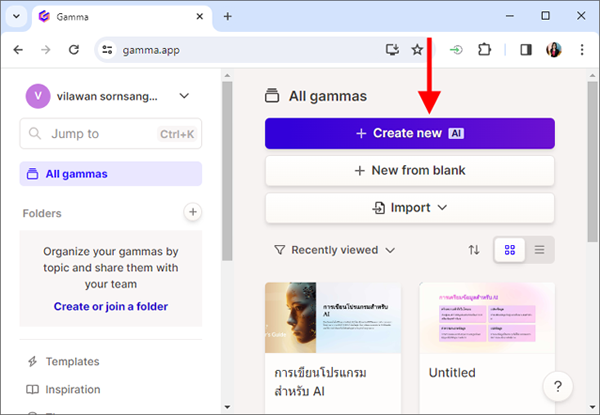
Task: Click the install app icon in address bar
Action: click(x=392, y=50)
